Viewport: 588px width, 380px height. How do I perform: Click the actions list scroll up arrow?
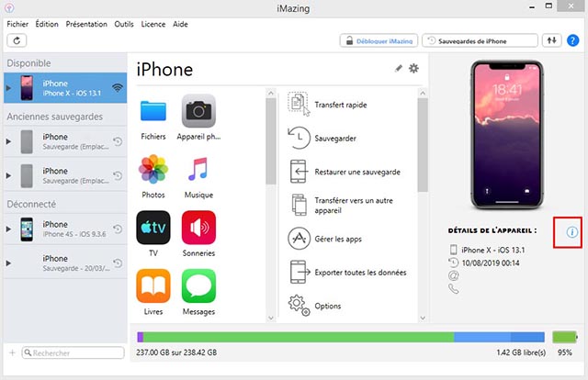tap(423, 93)
